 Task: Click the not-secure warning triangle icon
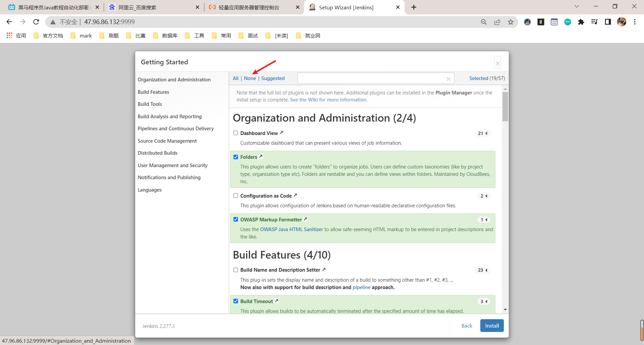pyautogui.click(x=53, y=22)
